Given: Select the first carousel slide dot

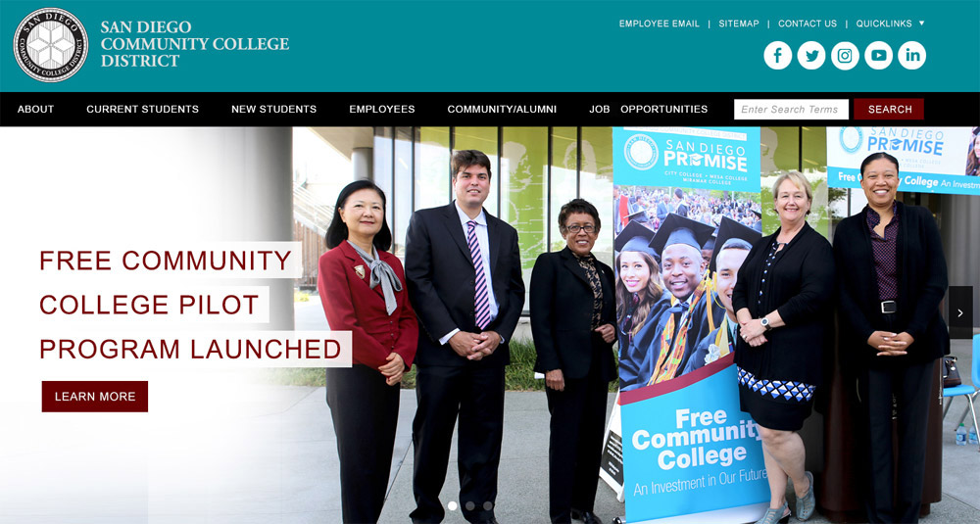Looking at the screenshot, I should pos(453,506).
